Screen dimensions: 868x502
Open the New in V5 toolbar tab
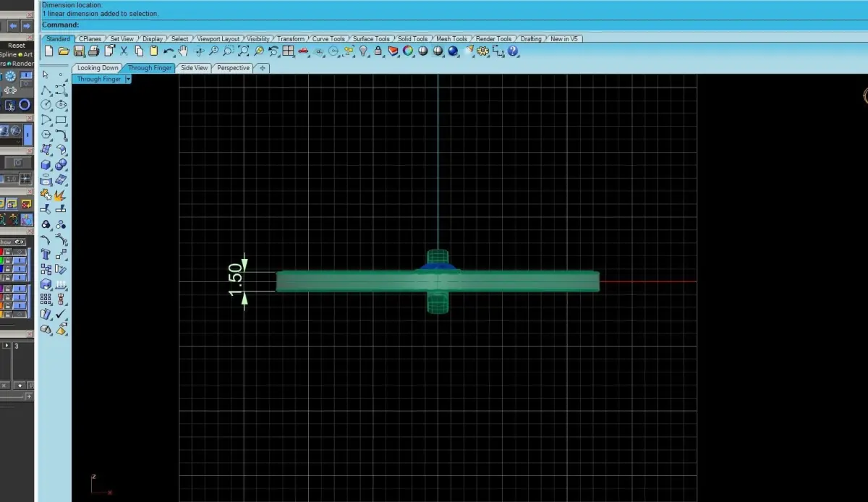[565, 38]
